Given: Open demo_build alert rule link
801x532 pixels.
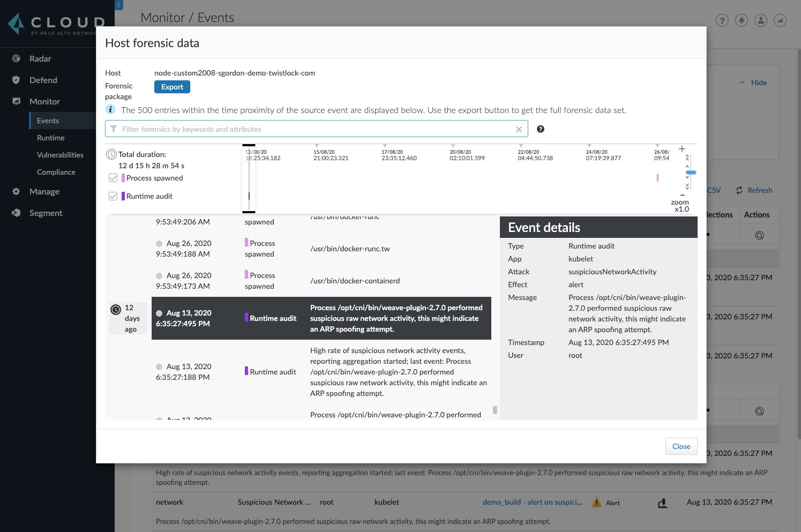Looking at the screenshot, I should [x=532, y=502].
